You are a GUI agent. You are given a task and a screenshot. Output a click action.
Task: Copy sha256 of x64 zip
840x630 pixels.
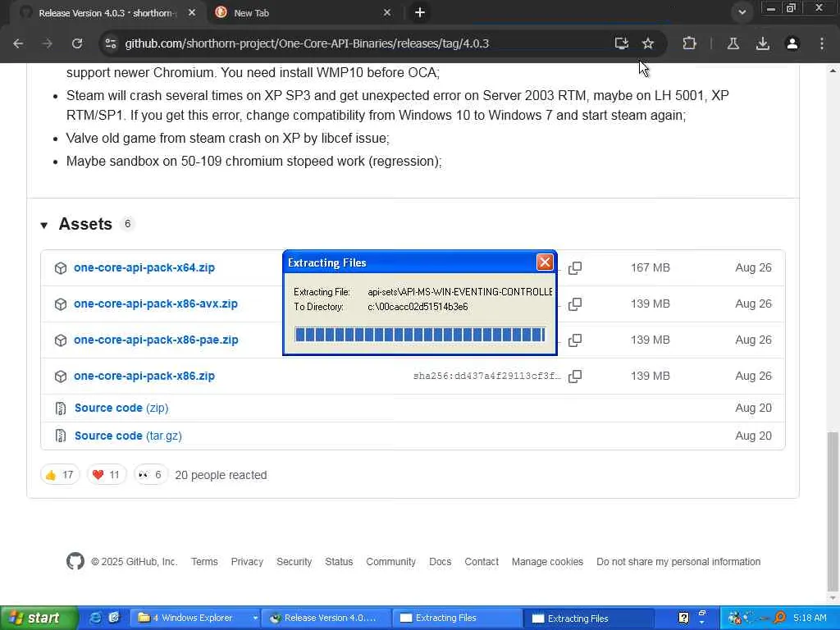click(x=575, y=268)
